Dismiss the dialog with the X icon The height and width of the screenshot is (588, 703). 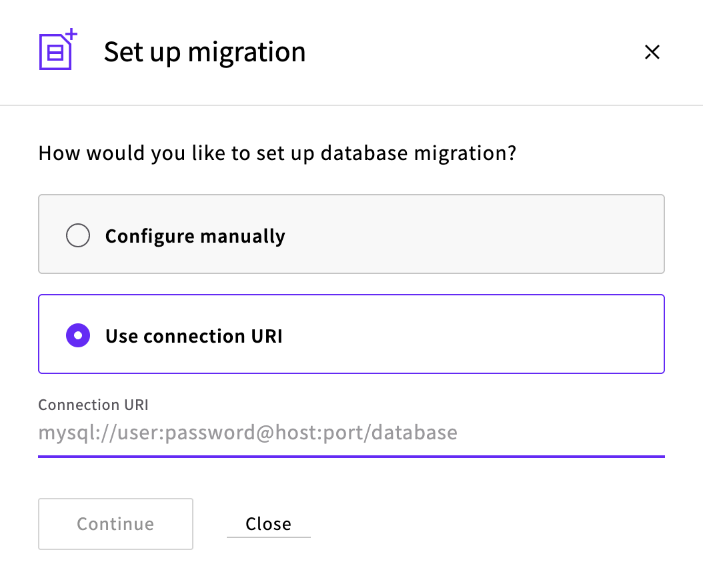coord(652,53)
